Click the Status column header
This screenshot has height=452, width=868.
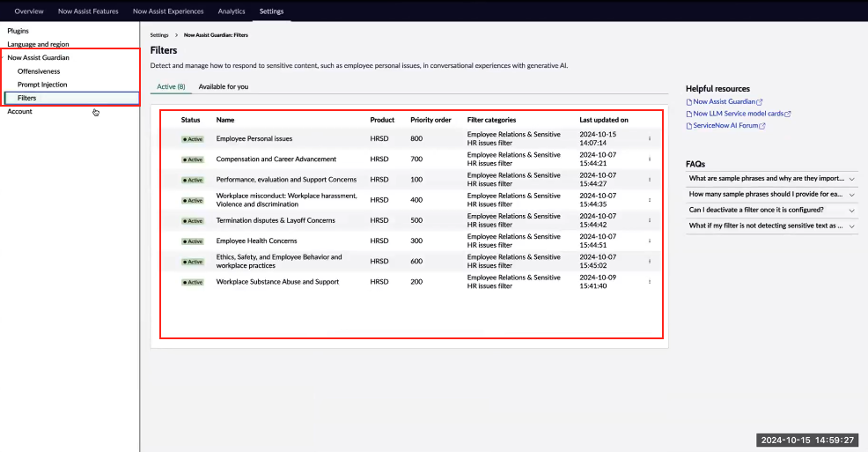(190, 120)
